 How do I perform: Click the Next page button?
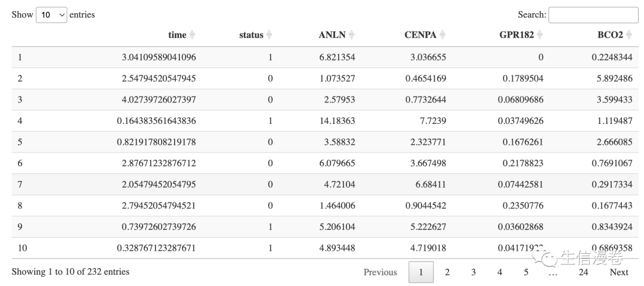tap(619, 272)
